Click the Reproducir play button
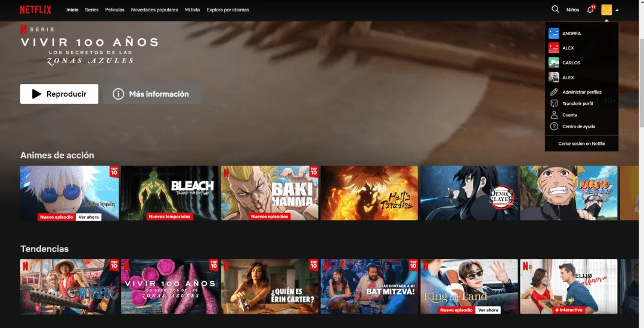Image resolution: width=644 pixels, height=328 pixels. tap(59, 94)
